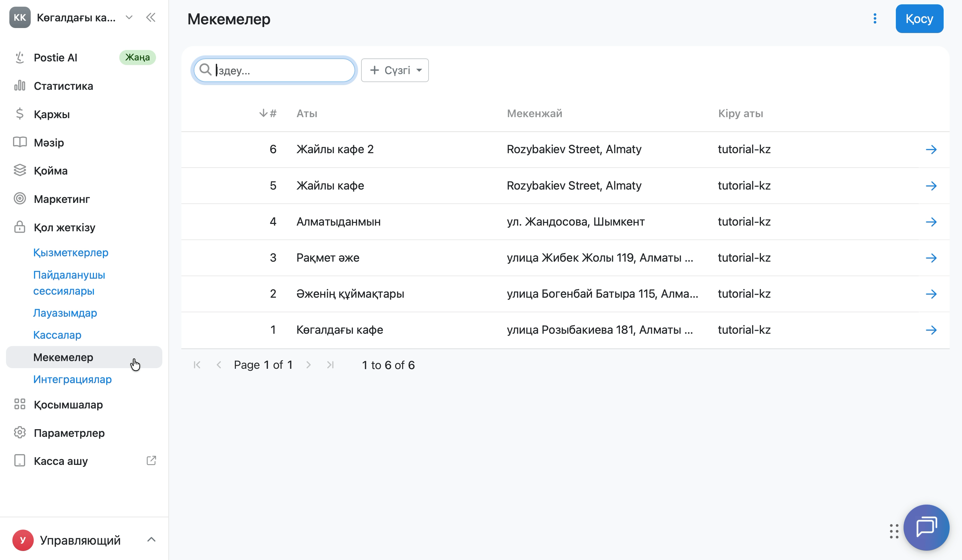Open arrow for Жайлы кафе row 5
The height and width of the screenshot is (560, 962).
pos(931,186)
